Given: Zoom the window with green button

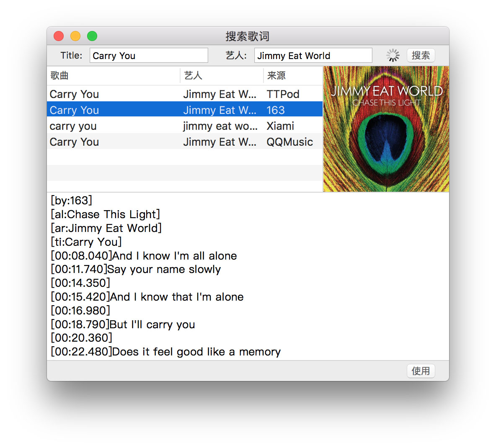Looking at the screenshot, I should click(x=92, y=36).
